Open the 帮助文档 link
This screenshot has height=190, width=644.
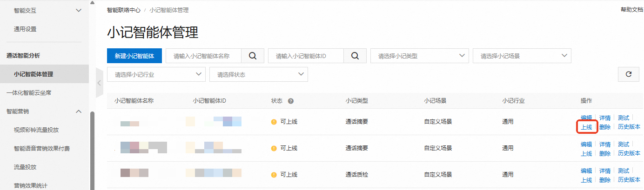(x=632, y=10)
